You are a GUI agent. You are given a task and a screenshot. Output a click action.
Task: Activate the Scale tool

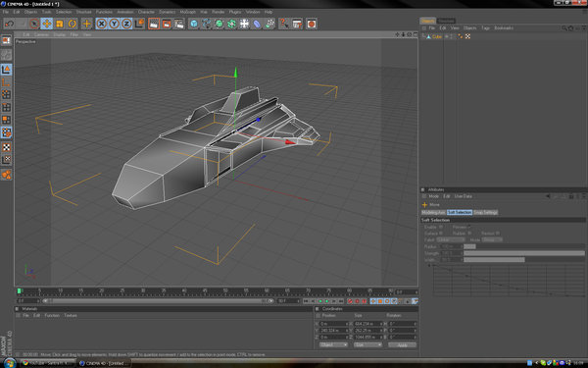pyautogui.click(x=59, y=24)
